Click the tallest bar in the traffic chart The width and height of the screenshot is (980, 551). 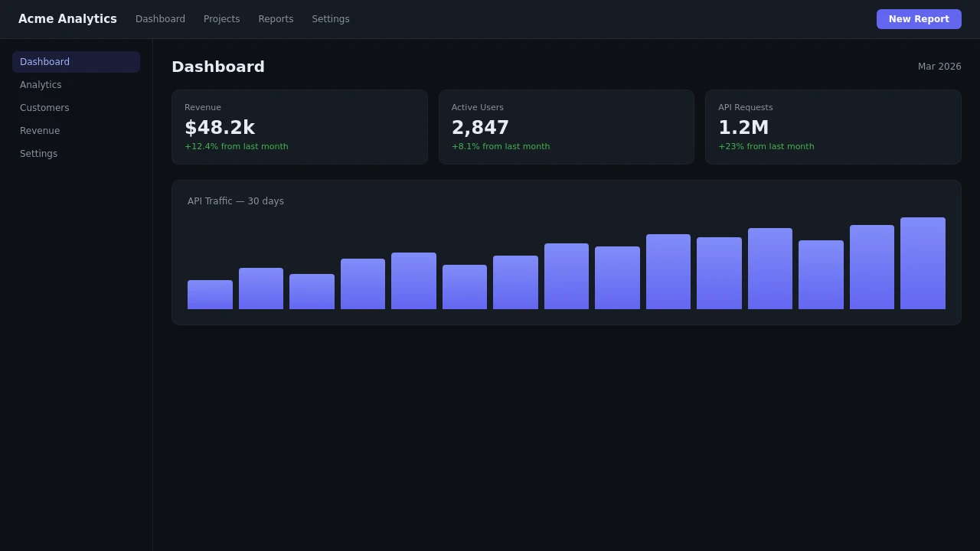pyautogui.click(x=923, y=263)
